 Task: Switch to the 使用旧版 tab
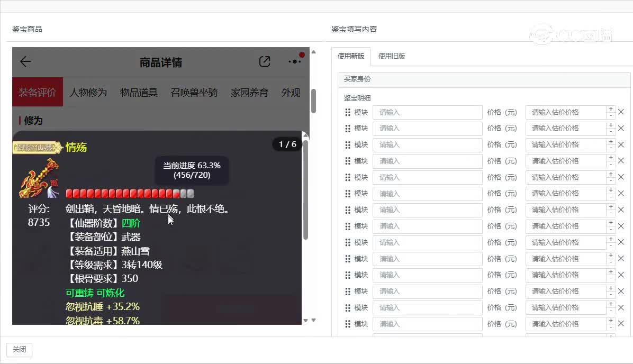coord(392,56)
